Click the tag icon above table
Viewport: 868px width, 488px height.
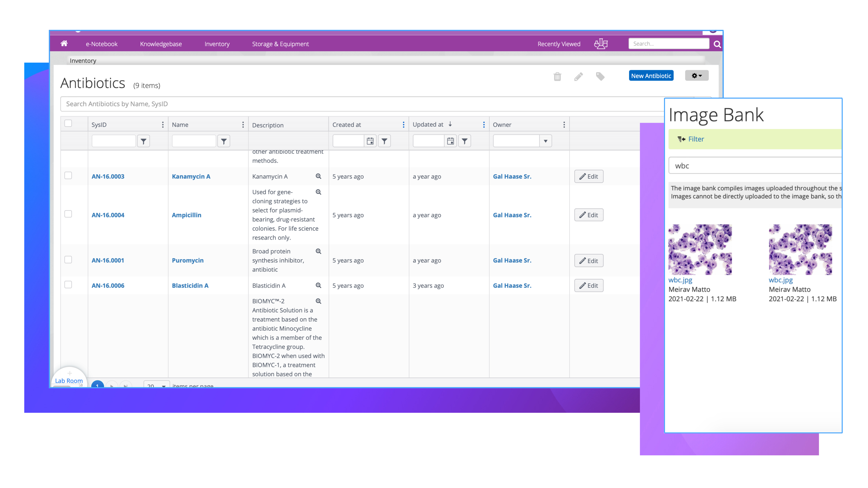click(600, 77)
